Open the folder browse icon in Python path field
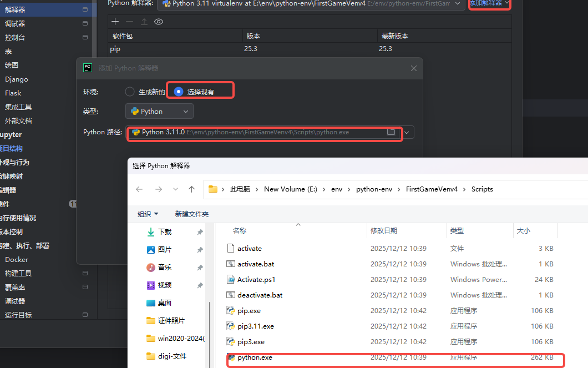This screenshot has width=588, height=368. pyautogui.click(x=391, y=132)
